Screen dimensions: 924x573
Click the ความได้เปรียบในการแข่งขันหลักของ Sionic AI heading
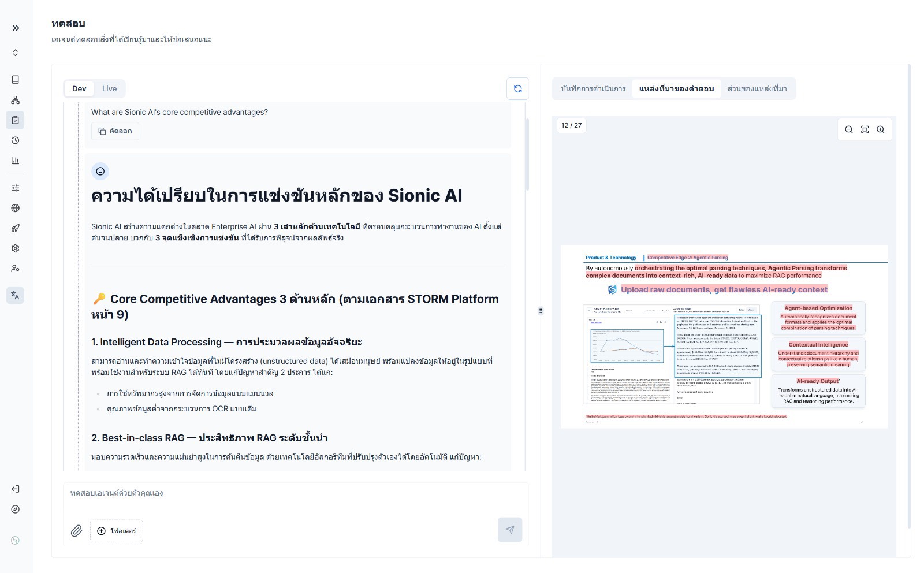pos(277,195)
